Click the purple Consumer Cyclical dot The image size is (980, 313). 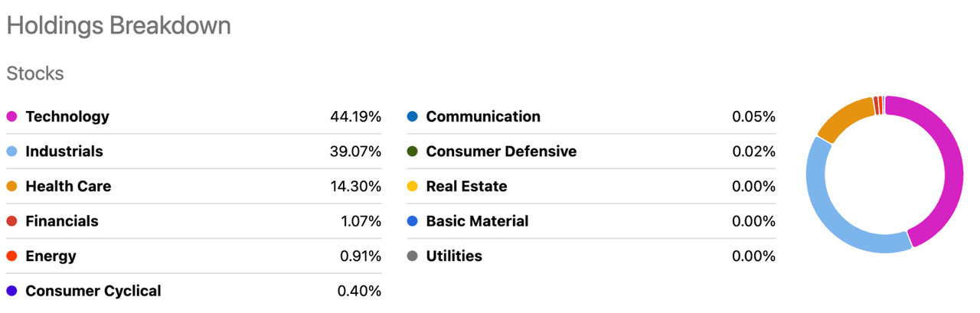pyautogui.click(x=11, y=291)
